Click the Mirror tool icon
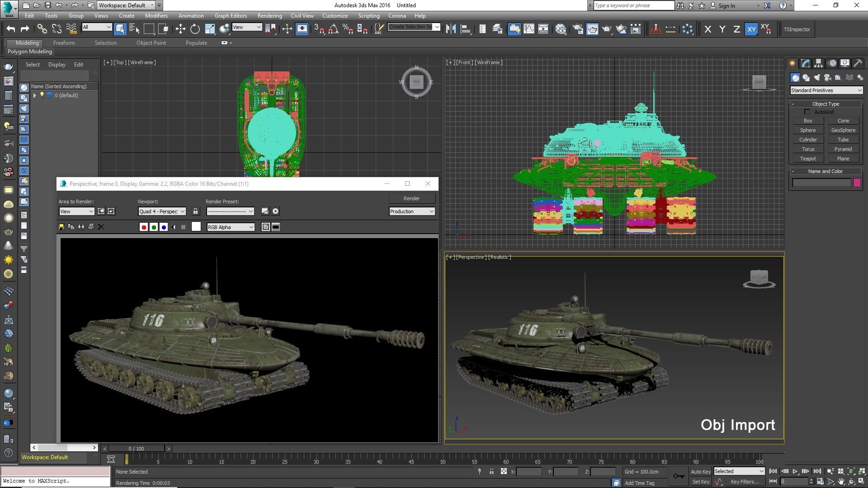 tap(450, 29)
